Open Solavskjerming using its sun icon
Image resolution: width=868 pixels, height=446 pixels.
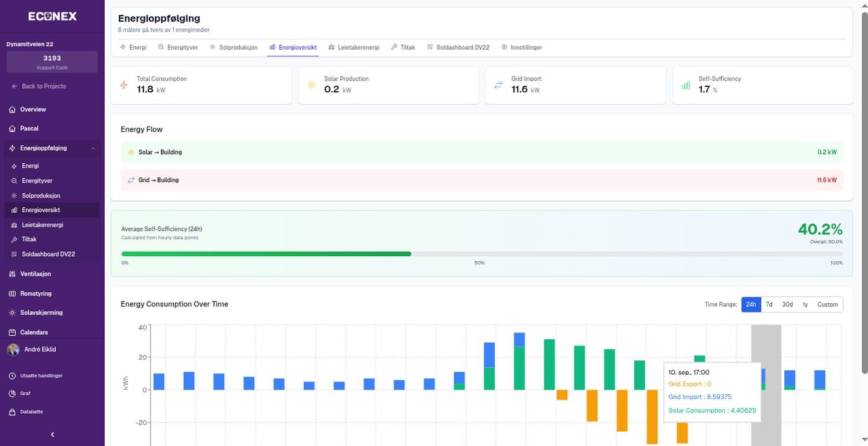tap(12, 313)
